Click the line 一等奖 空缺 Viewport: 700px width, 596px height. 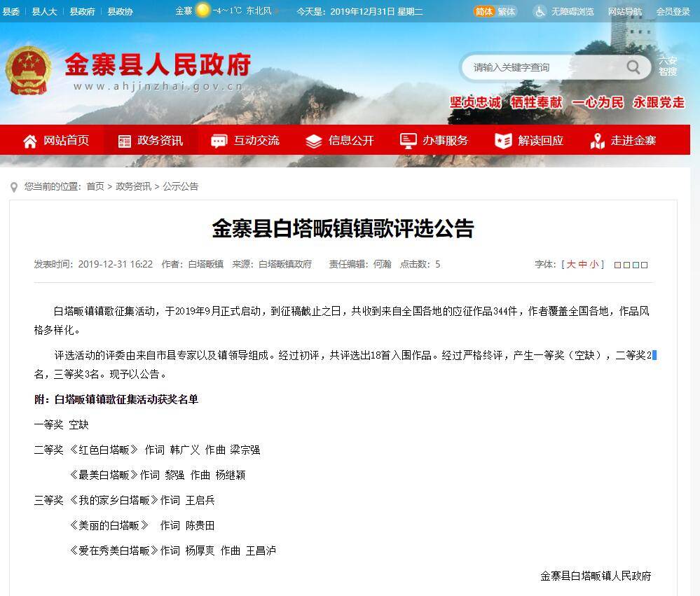62,424
